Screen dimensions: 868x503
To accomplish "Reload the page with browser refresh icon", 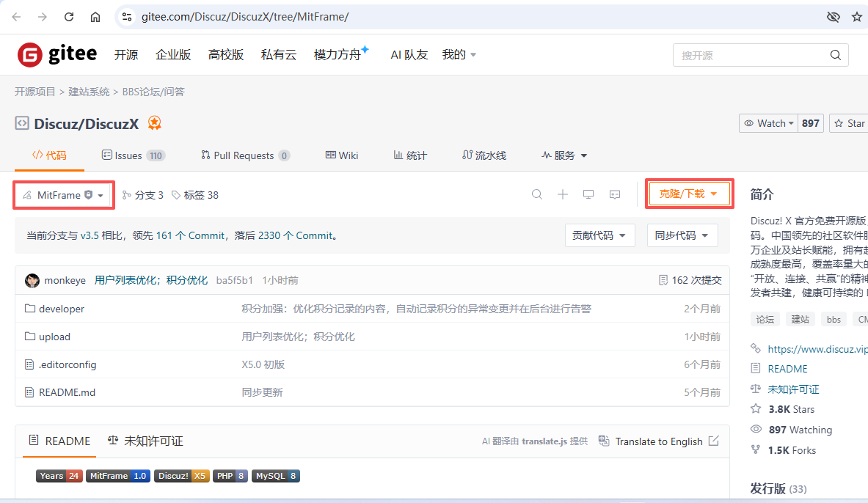I will [69, 17].
